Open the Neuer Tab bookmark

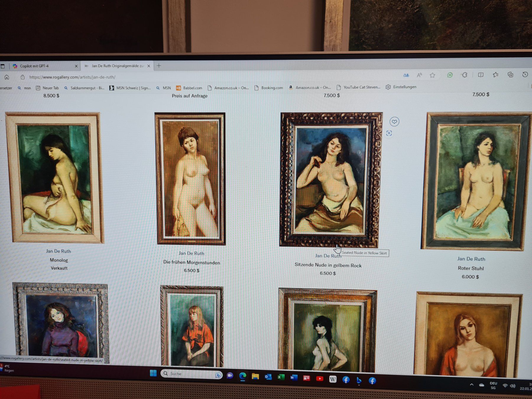pos(47,88)
